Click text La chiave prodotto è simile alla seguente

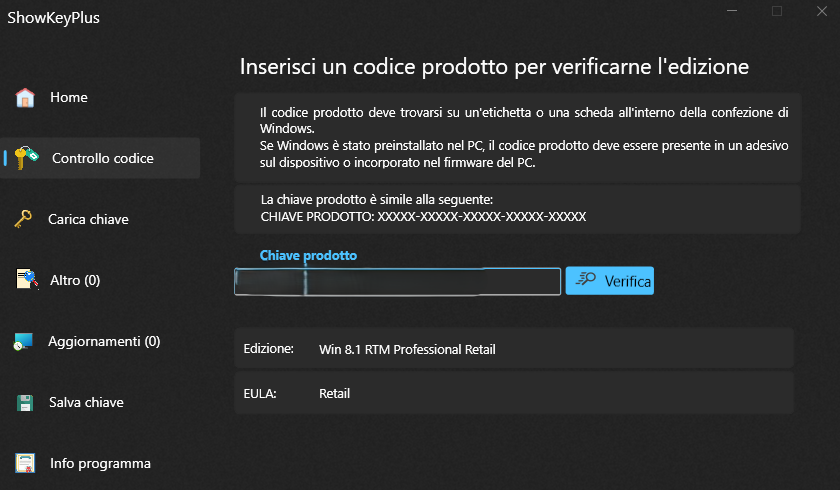pyautogui.click(x=377, y=200)
